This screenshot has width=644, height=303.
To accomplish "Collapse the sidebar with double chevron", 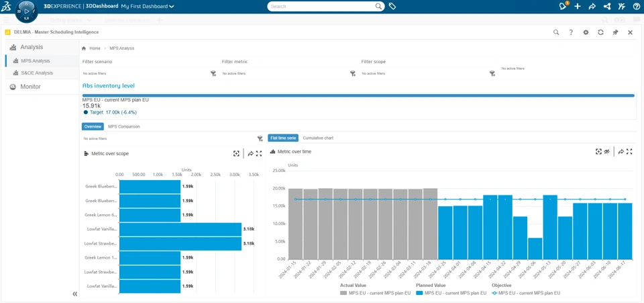I will 74,294.
